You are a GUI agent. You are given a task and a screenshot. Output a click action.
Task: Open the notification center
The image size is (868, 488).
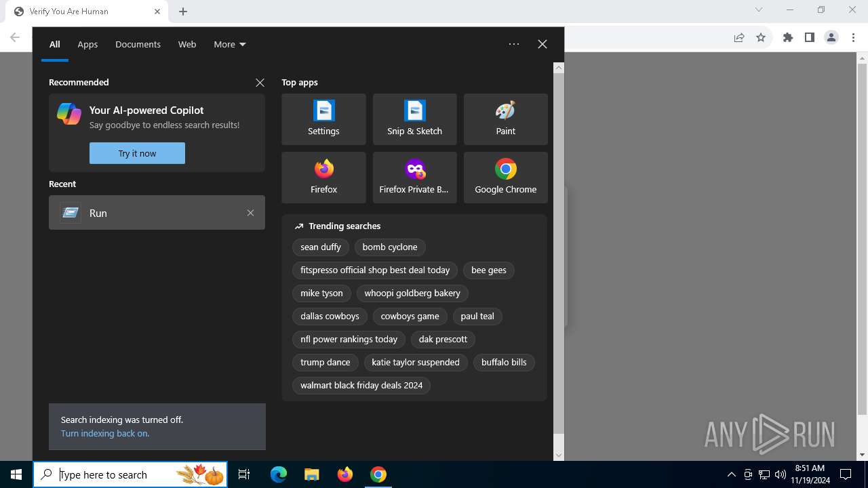point(846,474)
